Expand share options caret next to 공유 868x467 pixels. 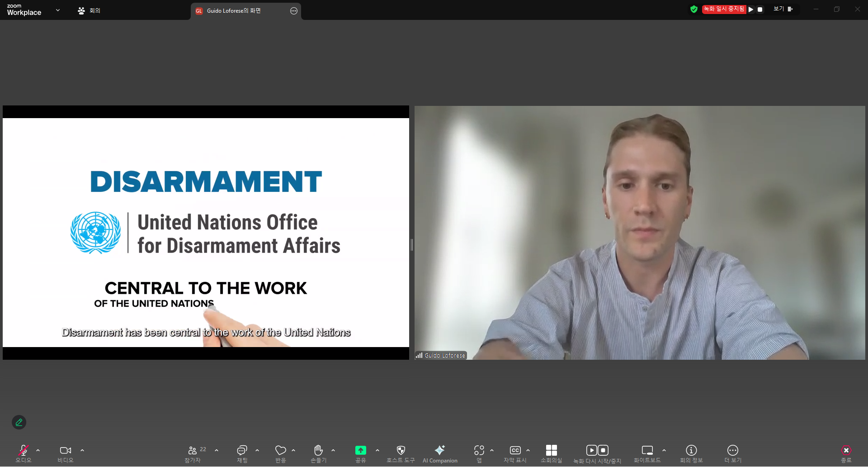pyautogui.click(x=377, y=451)
